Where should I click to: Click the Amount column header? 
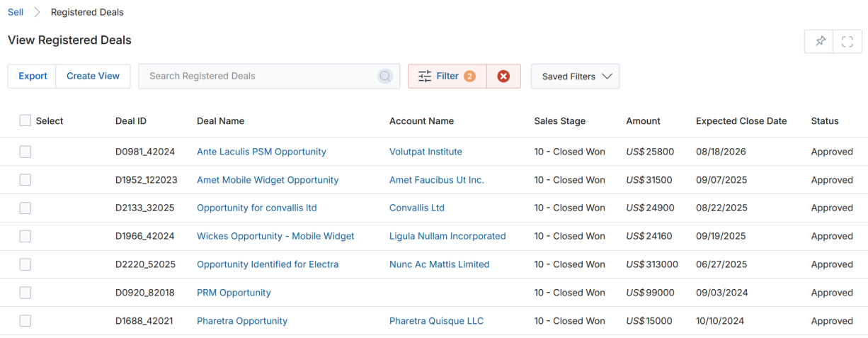pyautogui.click(x=643, y=121)
